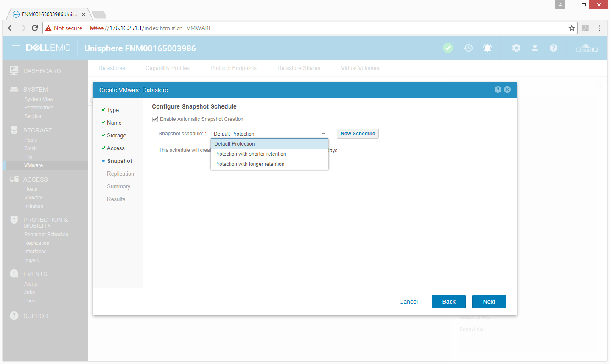Open settings gear icon in header
610x364 pixels.
tap(516, 48)
